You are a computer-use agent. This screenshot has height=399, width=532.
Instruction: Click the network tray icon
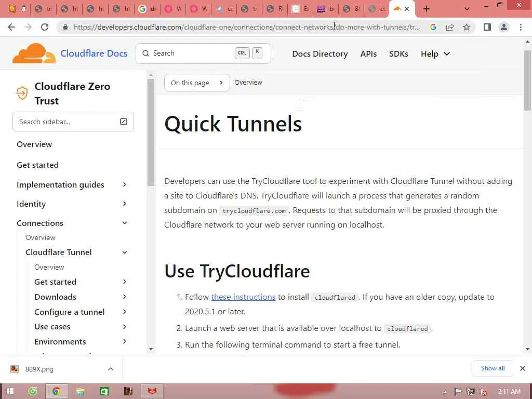470,392
